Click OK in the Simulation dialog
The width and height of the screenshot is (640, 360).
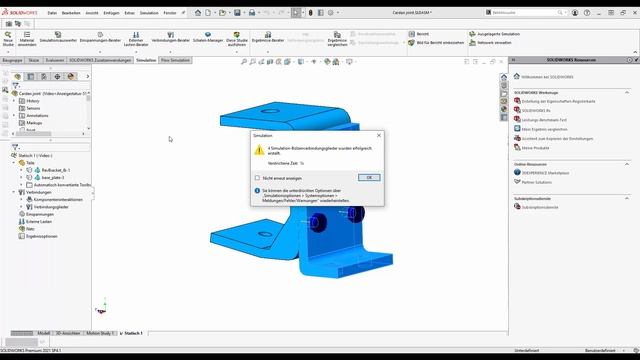tap(369, 178)
